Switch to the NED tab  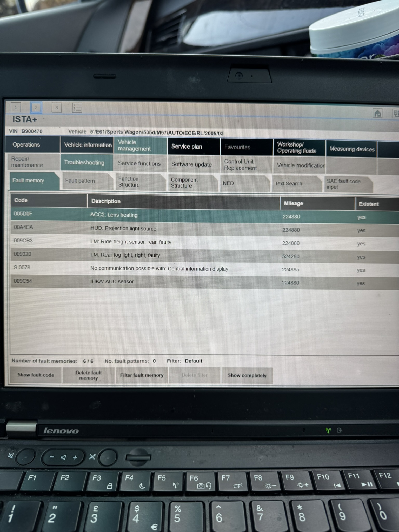point(245,183)
